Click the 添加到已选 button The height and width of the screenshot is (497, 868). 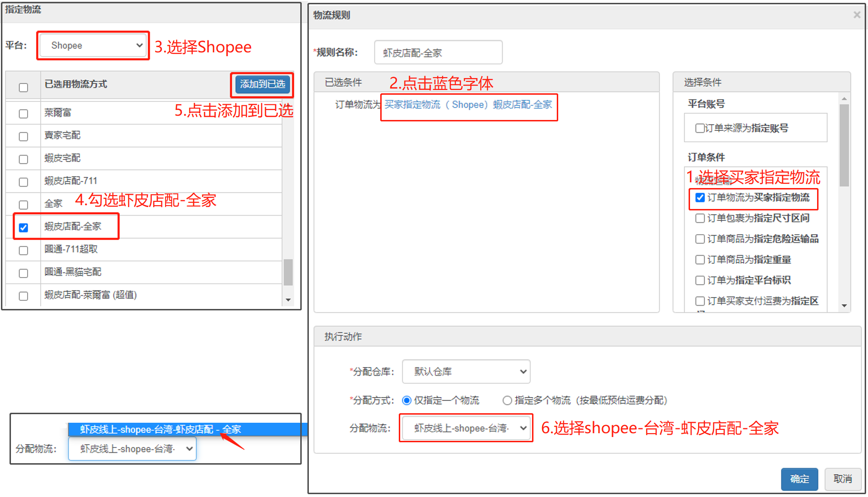(262, 84)
